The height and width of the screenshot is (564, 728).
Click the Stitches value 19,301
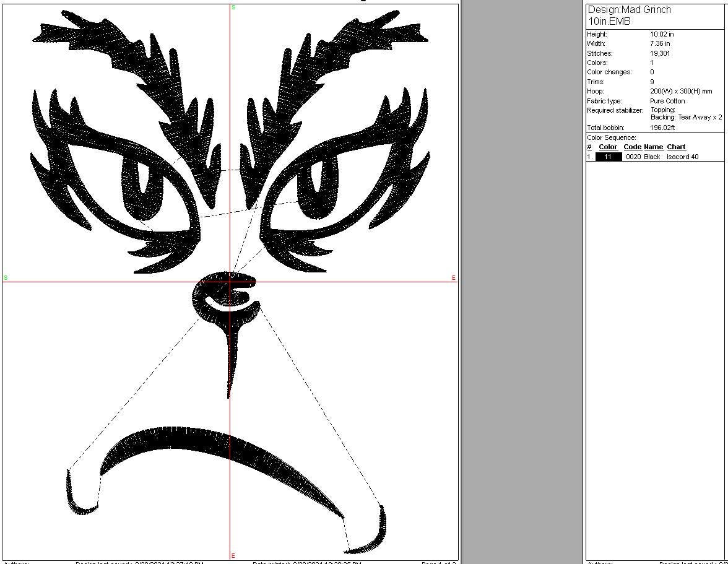(x=660, y=53)
